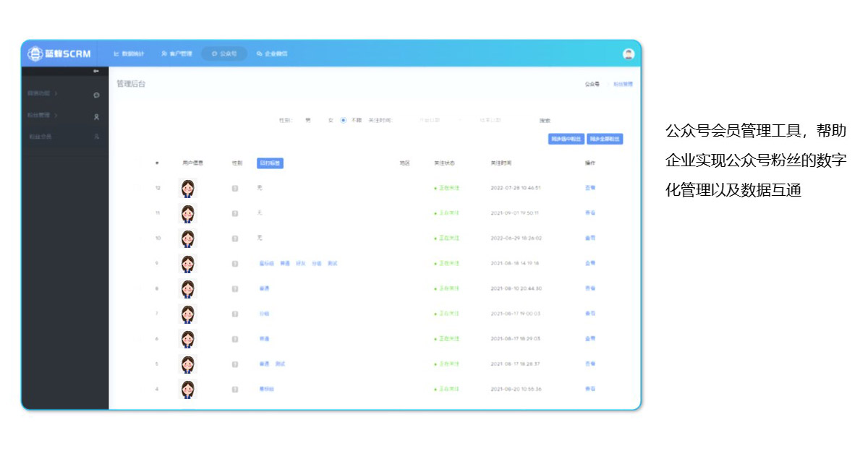
Task: Click the 查看 link in row 12
Action: coord(590,188)
